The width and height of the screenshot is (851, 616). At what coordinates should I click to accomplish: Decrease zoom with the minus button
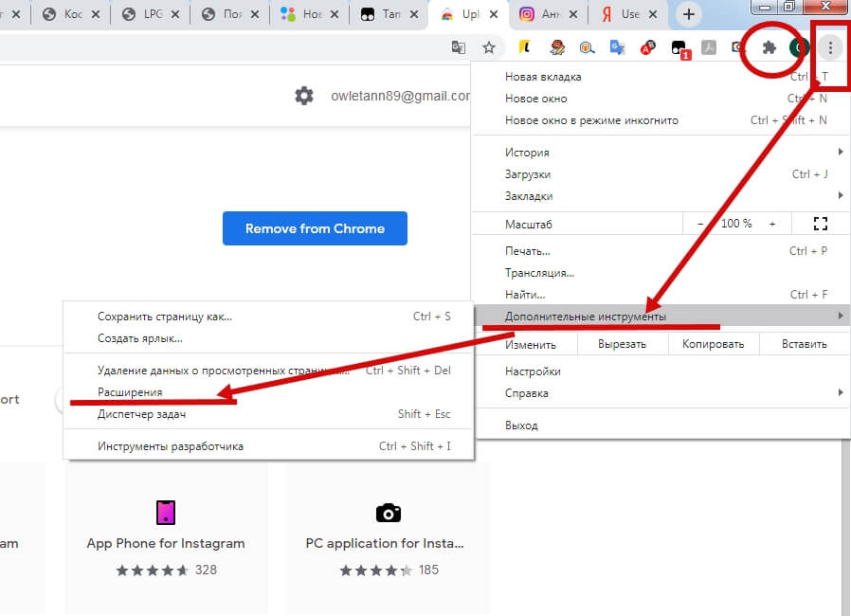tap(700, 224)
